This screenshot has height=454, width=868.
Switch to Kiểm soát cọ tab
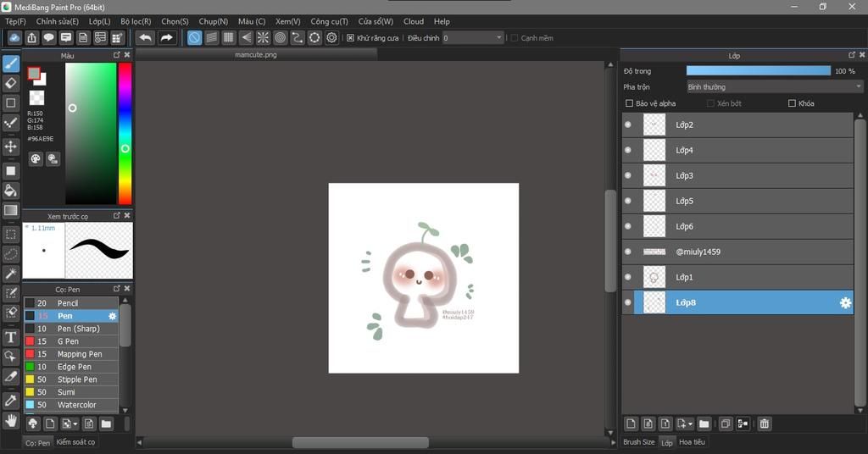point(75,442)
